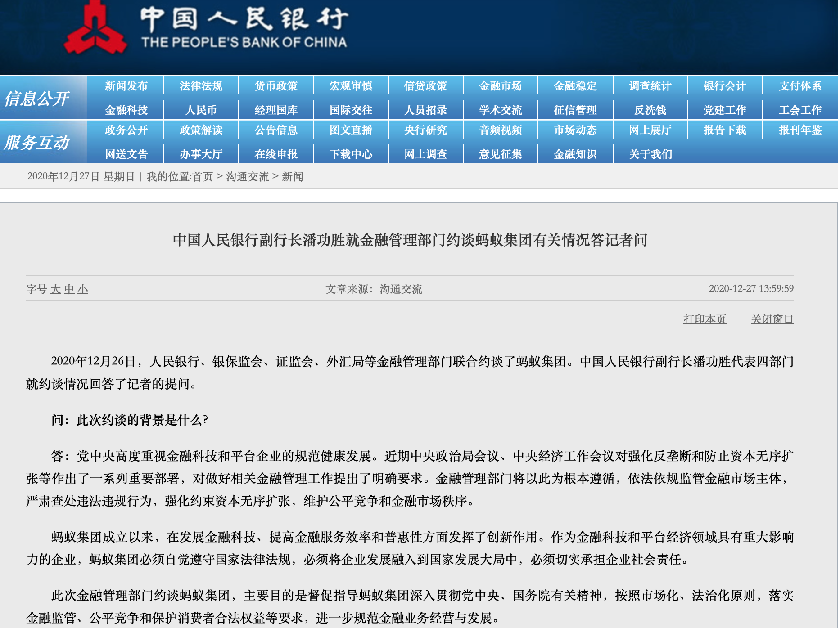This screenshot has height=628, width=840.
Task: Open 宏观审慎 in navigation
Action: [351, 86]
